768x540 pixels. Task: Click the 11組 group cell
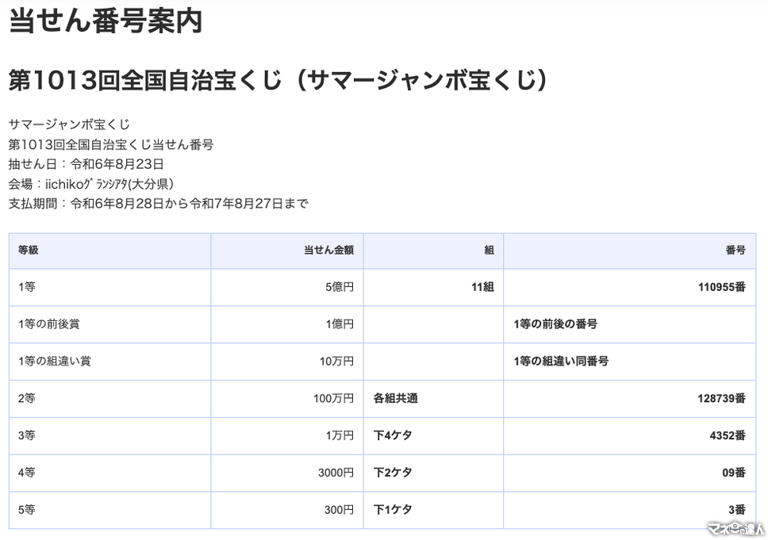click(x=482, y=287)
